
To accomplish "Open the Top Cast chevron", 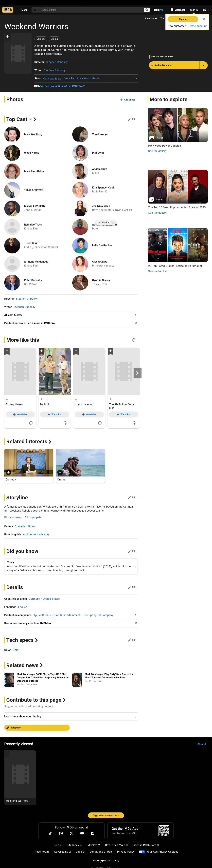I will coord(35,119).
